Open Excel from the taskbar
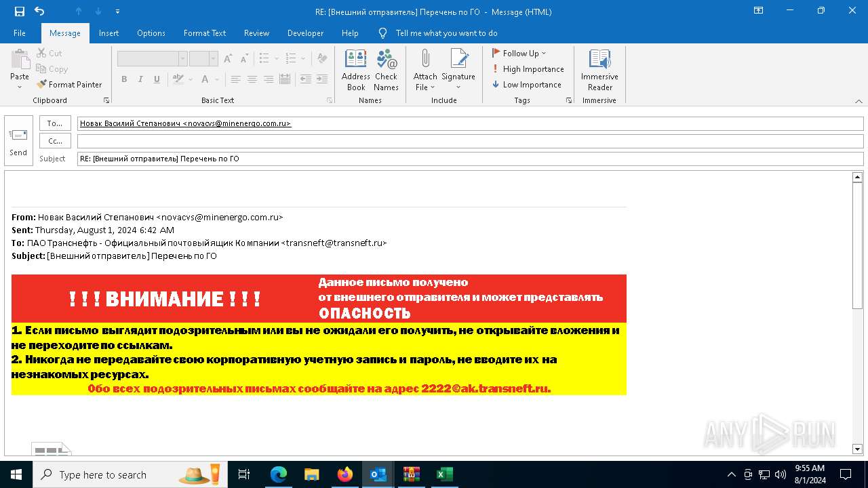 click(444, 474)
